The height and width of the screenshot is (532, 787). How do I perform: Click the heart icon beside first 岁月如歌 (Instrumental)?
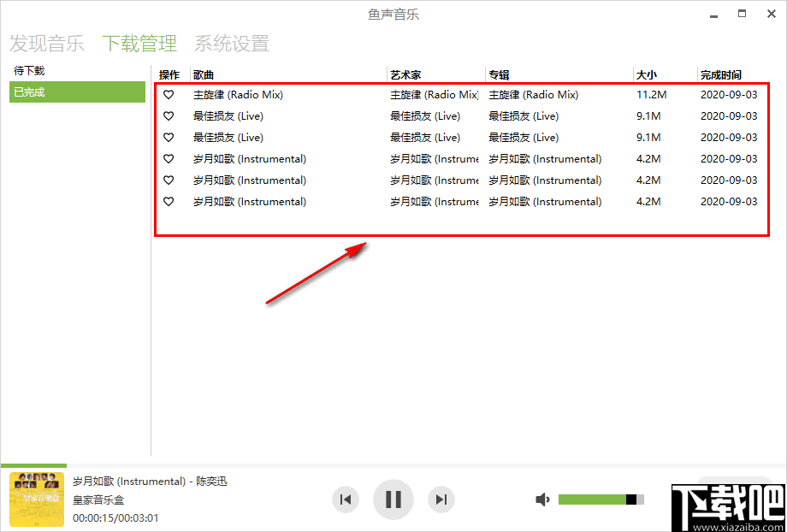[x=168, y=158]
